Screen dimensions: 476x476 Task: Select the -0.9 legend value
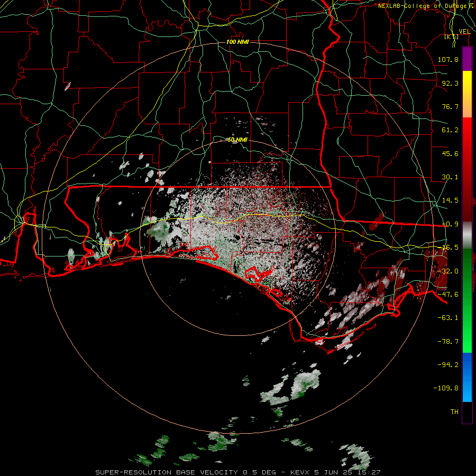coord(450,224)
